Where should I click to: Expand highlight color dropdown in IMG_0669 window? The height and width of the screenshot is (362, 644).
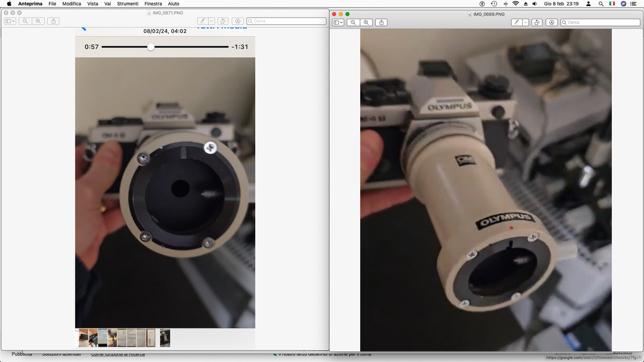click(525, 22)
